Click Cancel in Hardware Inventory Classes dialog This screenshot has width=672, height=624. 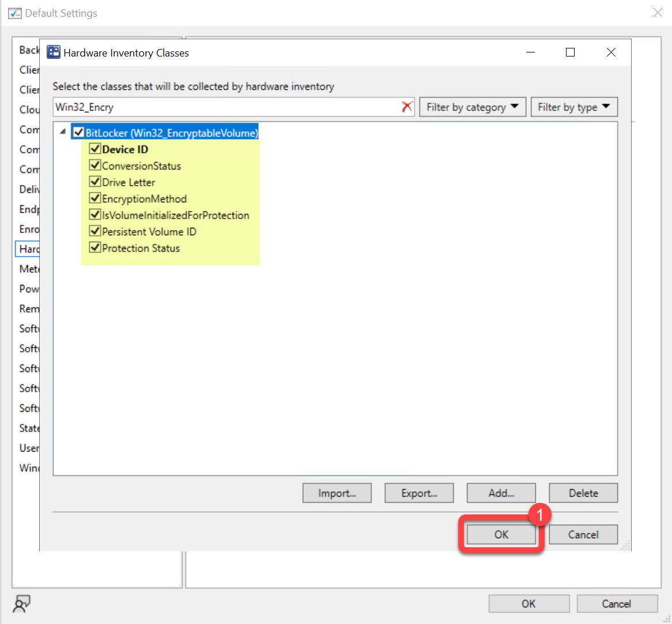pyautogui.click(x=583, y=535)
